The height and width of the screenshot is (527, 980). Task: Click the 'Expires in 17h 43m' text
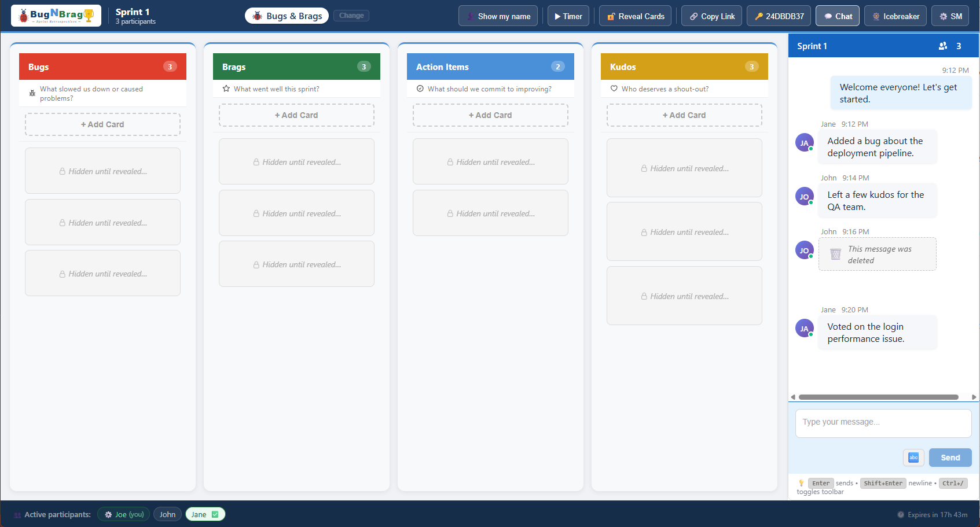937,515
